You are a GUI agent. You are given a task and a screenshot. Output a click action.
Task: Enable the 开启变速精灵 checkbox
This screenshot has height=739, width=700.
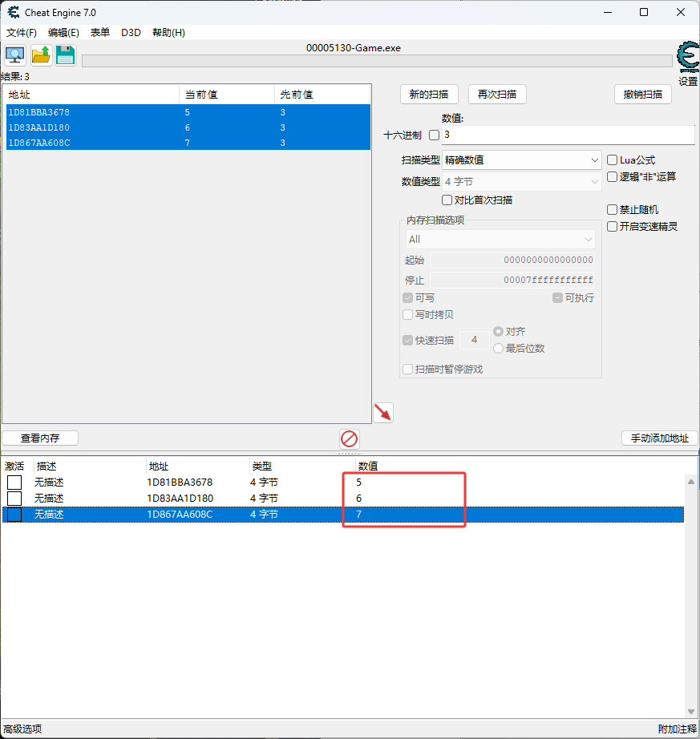[612, 226]
